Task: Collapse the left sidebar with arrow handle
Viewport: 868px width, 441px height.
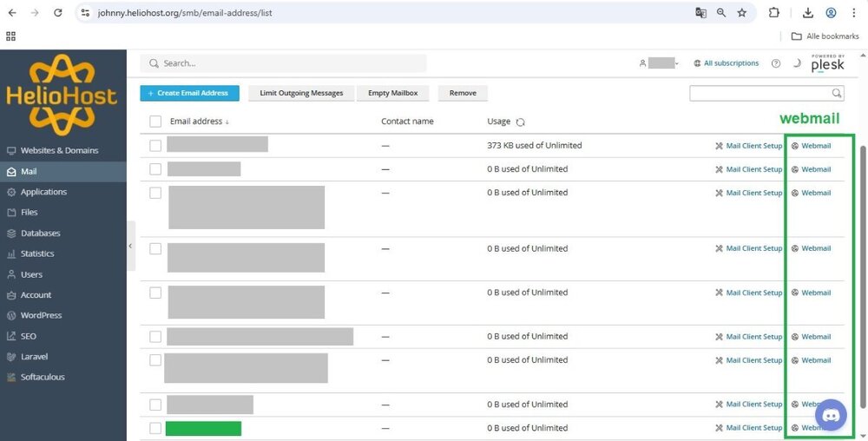Action: click(x=131, y=246)
